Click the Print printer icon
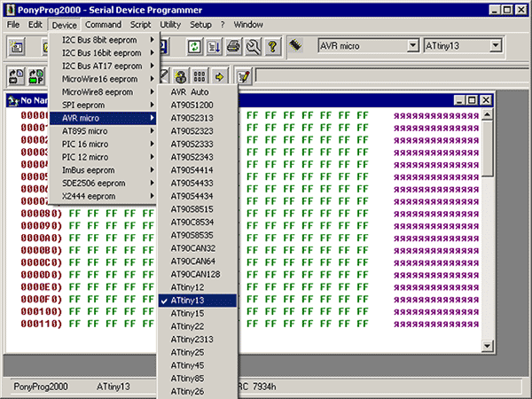 click(x=234, y=46)
